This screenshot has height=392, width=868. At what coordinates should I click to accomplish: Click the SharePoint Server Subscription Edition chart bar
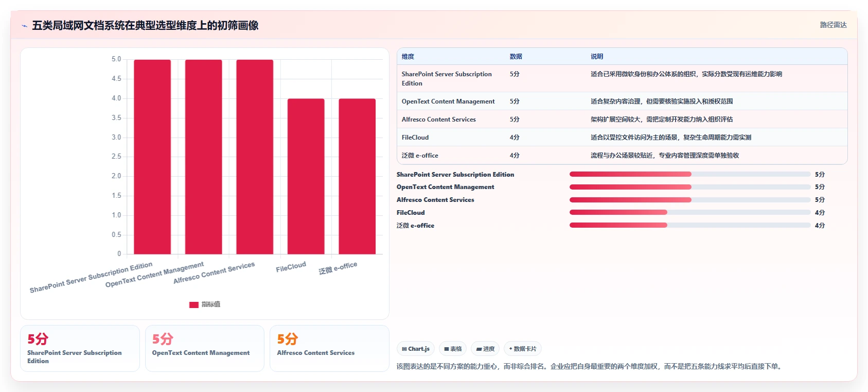pos(152,157)
